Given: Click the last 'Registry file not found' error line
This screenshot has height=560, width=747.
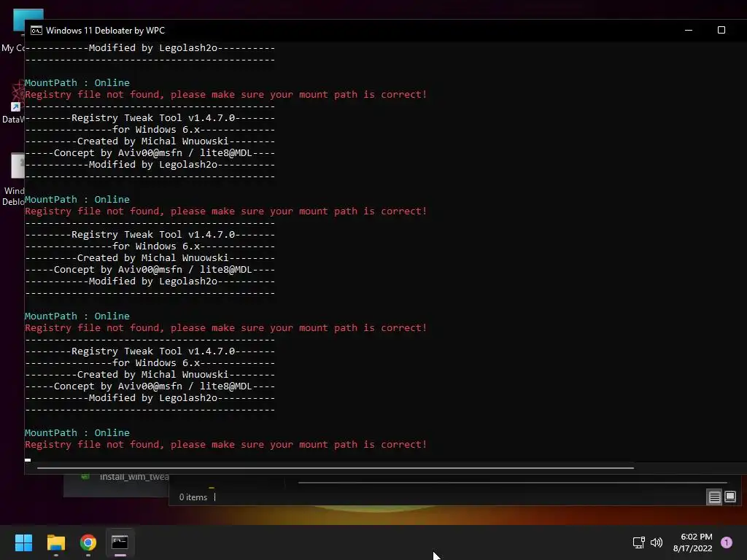Looking at the screenshot, I should tap(226, 445).
